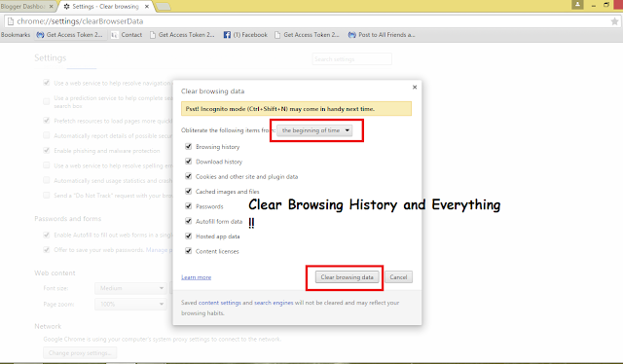Close the Blogger Dashboard tab
Image resolution: width=623 pixels, height=364 pixels.
pyautogui.click(x=51, y=7)
